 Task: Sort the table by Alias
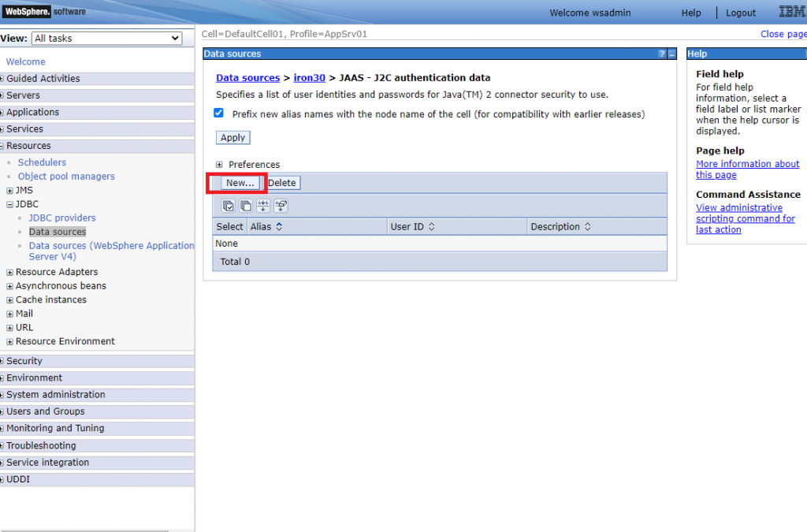pyautogui.click(x=279, y=226)
